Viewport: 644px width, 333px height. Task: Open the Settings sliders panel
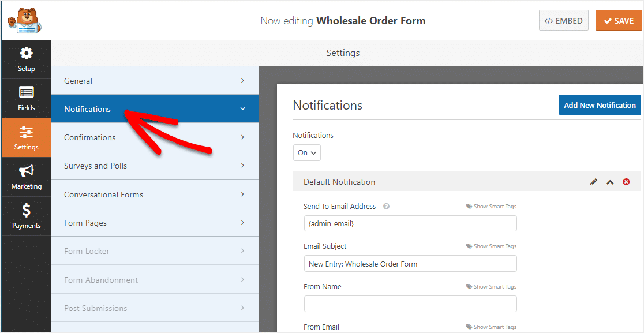(27, 139)
